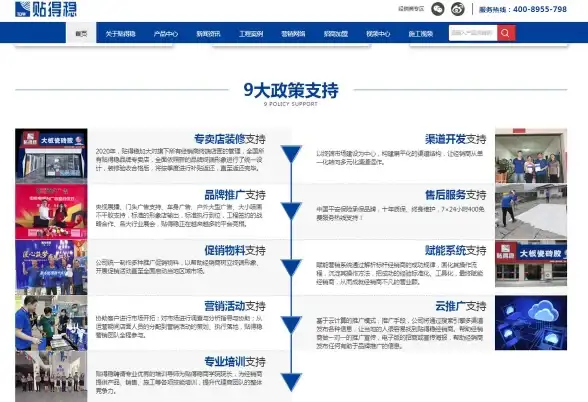Click the hotline number 400-8955-798
588x402 pixels.
(540, 9)
